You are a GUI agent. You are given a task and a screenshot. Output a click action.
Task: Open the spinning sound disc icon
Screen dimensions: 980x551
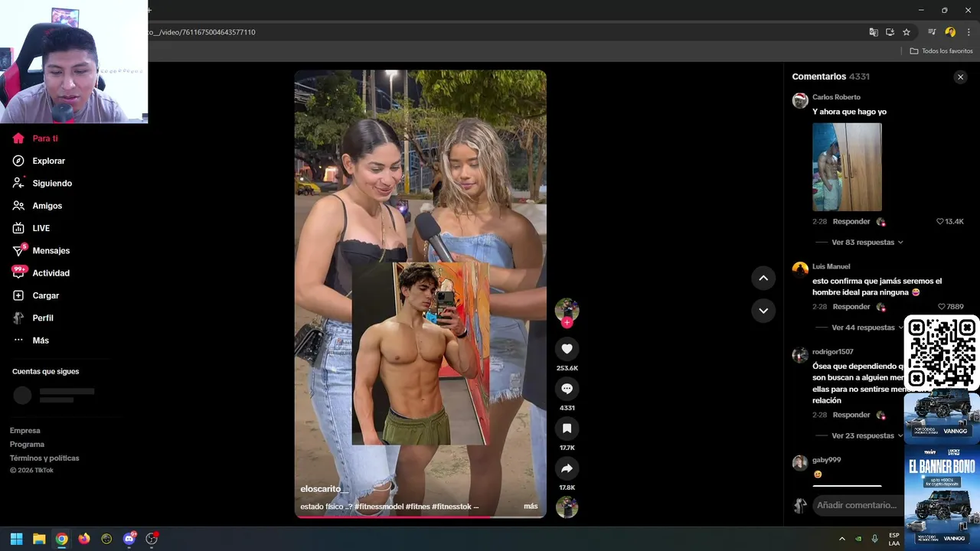tap(567, 507)
